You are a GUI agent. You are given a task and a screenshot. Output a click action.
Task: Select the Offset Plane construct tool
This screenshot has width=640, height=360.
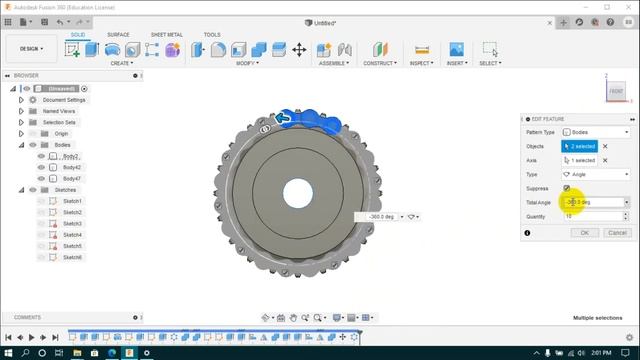click(x=380, y=50)
